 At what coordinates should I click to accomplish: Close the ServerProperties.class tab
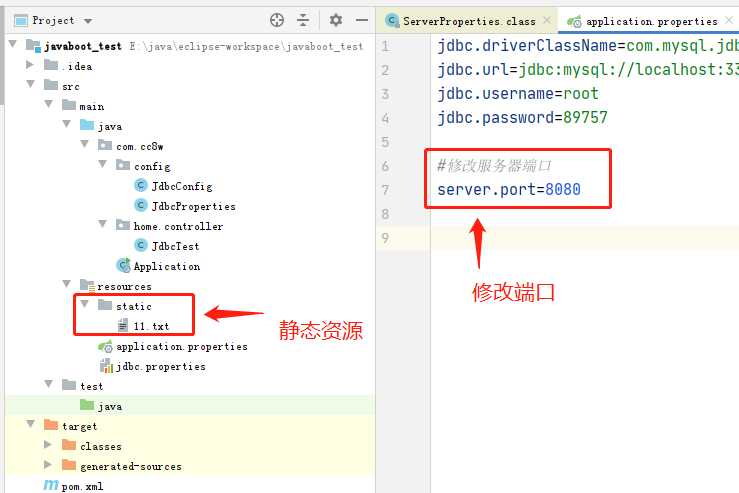click(x=547, y=20)
